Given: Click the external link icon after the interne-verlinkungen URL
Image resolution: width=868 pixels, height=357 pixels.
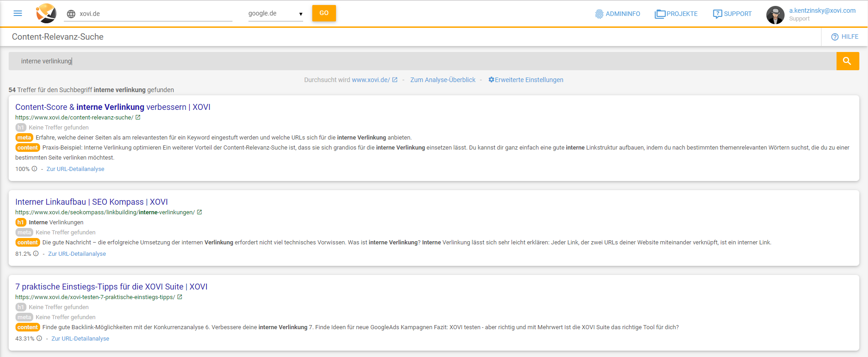Looking at the screenshot, I should tap(199, 212).
